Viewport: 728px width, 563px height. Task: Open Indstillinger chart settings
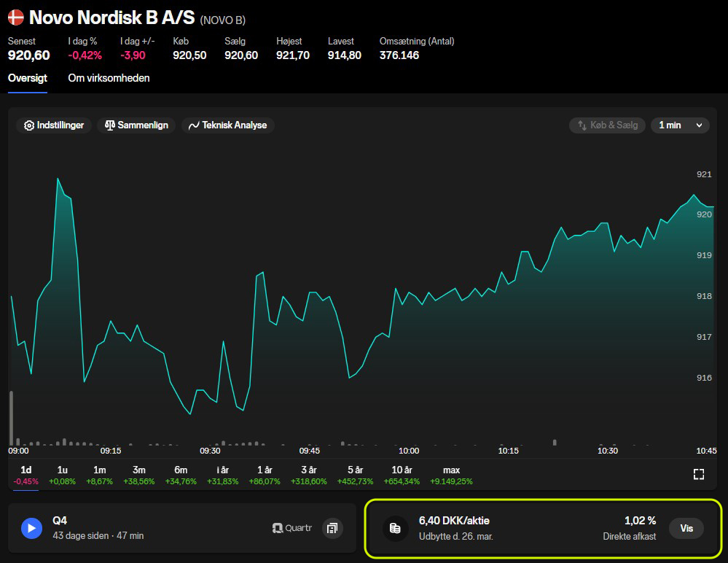[54, 125]
